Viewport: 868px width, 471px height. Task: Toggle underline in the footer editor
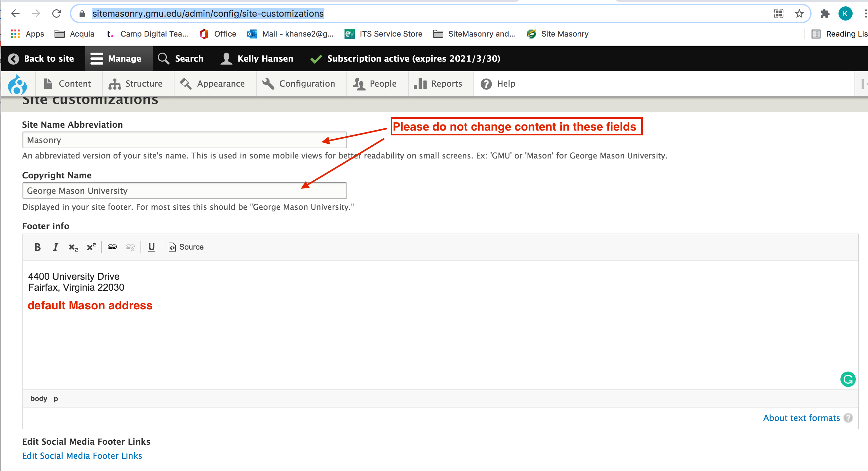tap(151, 247)
